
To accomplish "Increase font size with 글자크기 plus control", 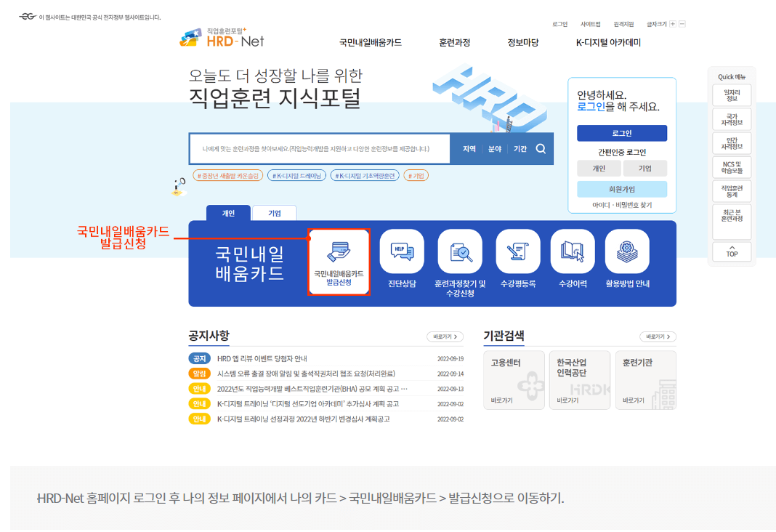I will coord(672,24).
